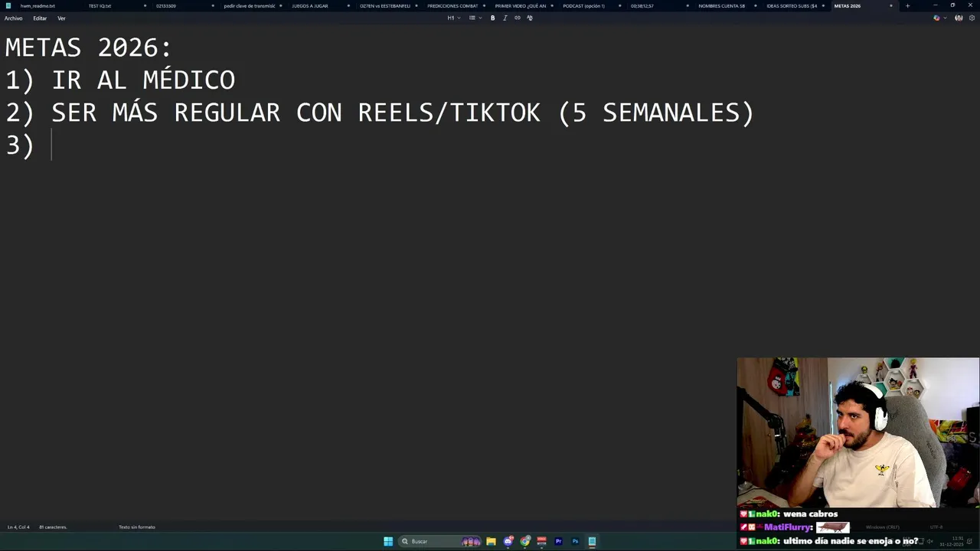Switch to the pedir clave de transmisión tab
The width and height of the screenshot is (980, 551).
249,6
